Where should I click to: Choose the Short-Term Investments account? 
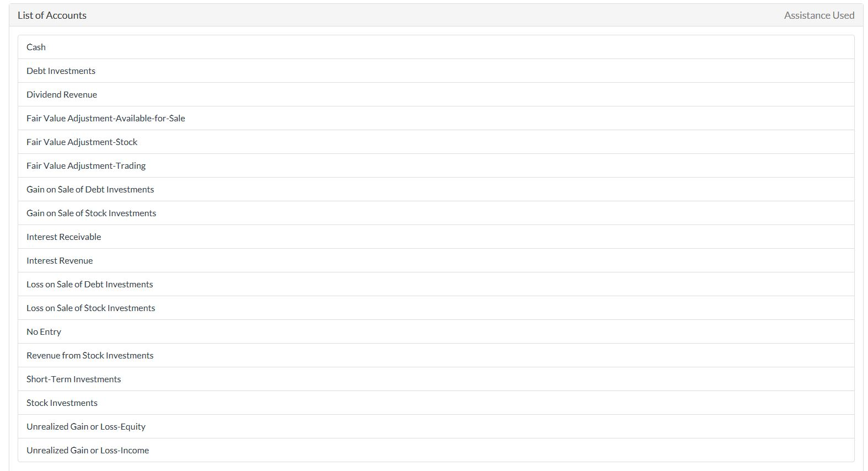tap(73, 379)
